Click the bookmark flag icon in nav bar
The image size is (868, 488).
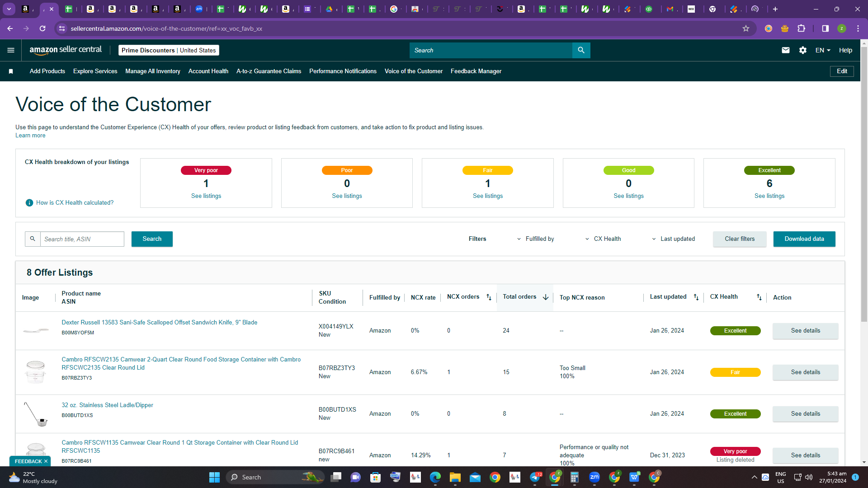click(x=11, y=71)
